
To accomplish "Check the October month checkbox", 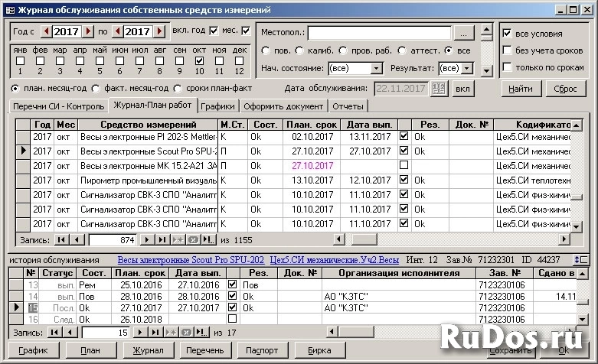I will tap(199, 61).
